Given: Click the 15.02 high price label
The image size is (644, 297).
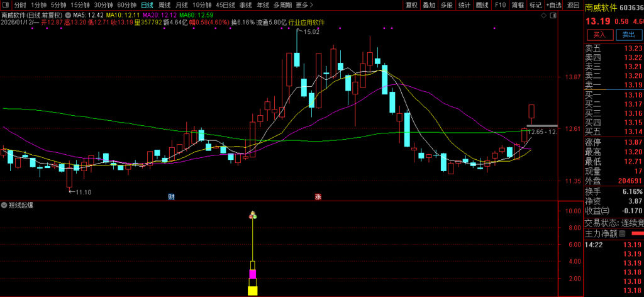Looking at the screenshot, I should [311, 32].
